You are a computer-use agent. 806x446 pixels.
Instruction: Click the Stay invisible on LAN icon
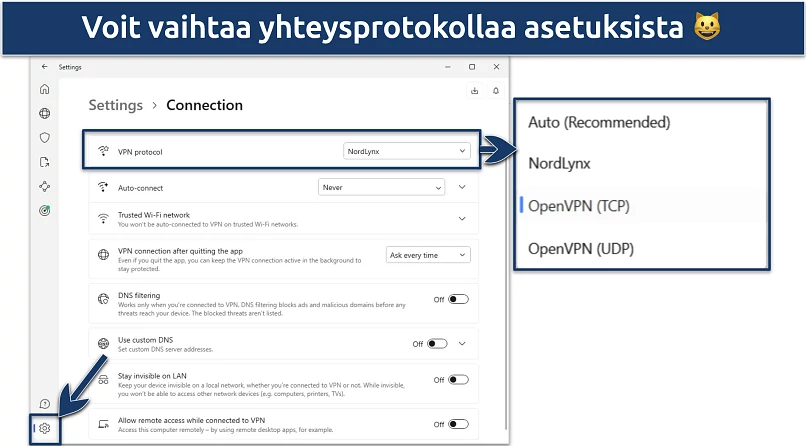click(103, 380)
